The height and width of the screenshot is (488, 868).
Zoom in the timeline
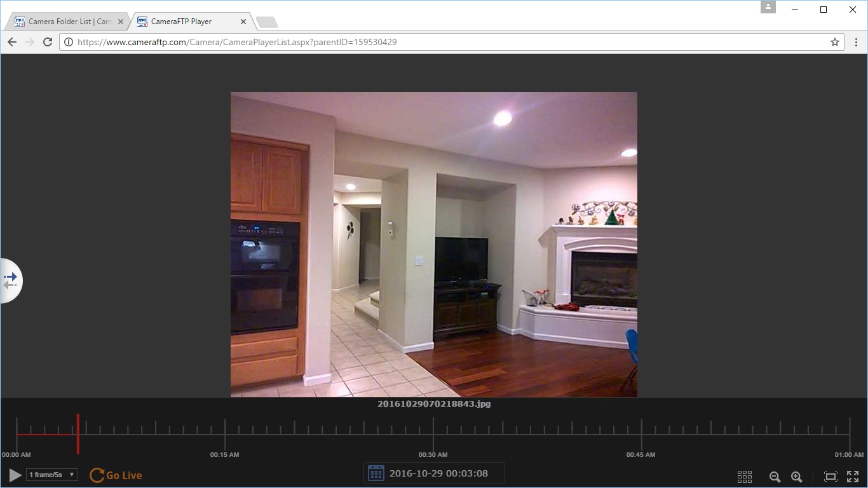coord(797,477)
